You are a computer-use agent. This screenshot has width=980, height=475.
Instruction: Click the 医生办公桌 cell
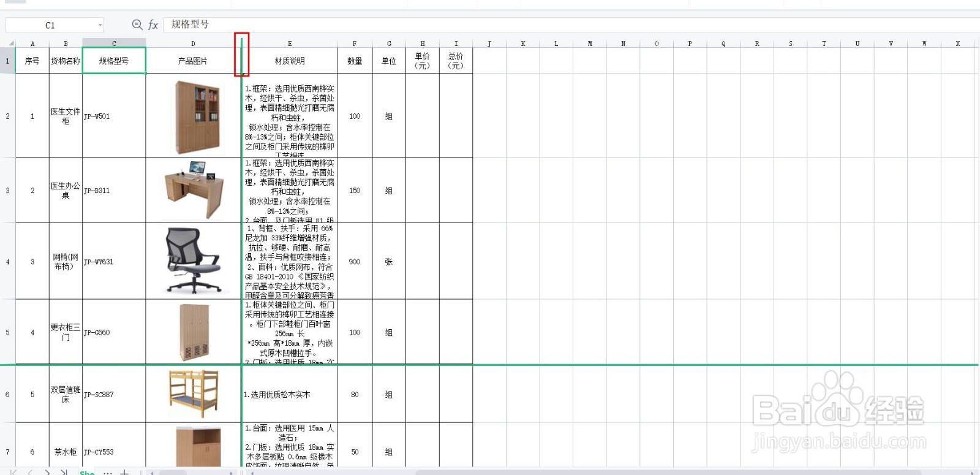tap(66, 191)
